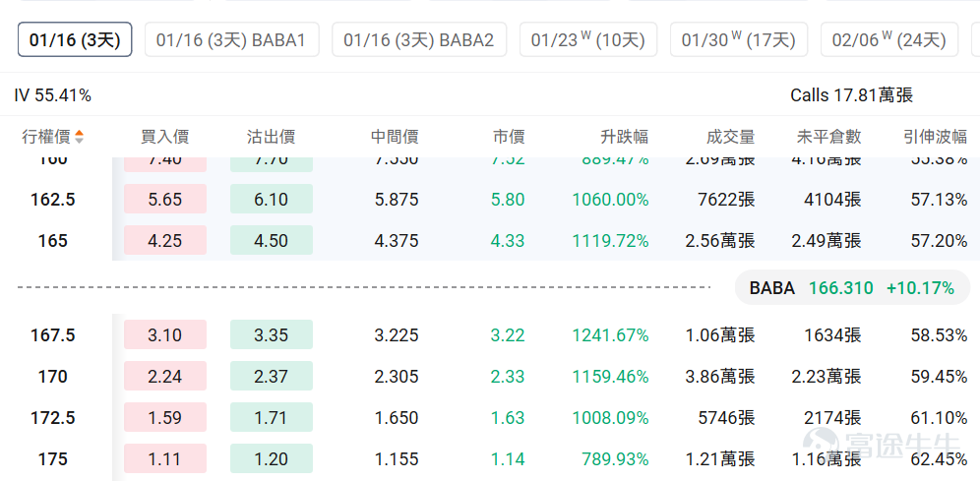Click the 沽出價 column header
This screenshot has width=980, height=481.
[x=272, y=137]
